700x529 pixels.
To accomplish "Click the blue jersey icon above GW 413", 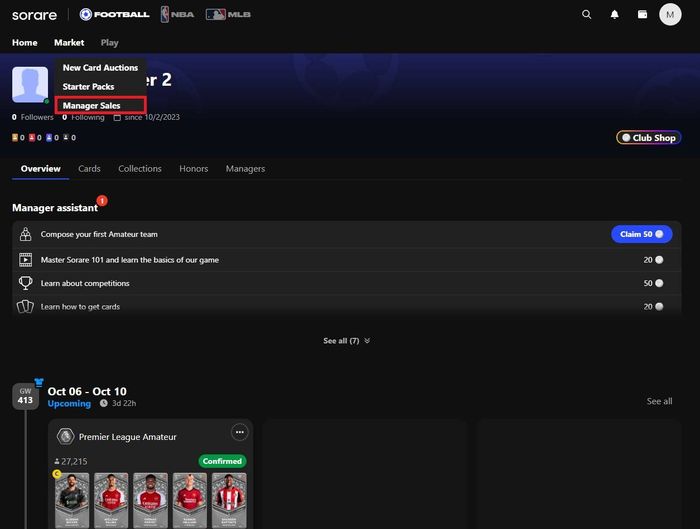I will click(39, 383).
